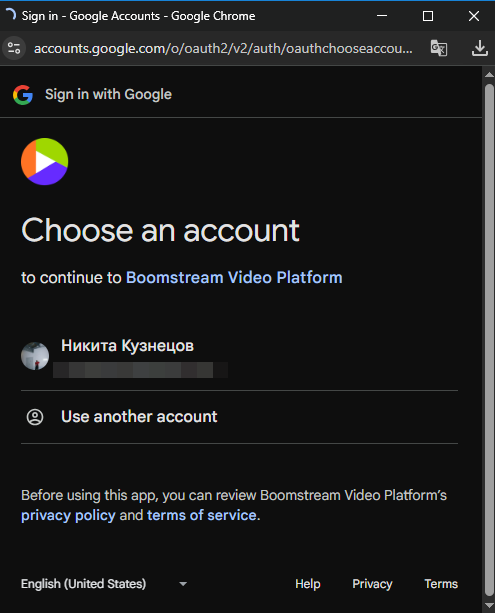Open site information icon in address bar
Image resolution: width=495 pixels, height=613 pixels.
point(14,48)
